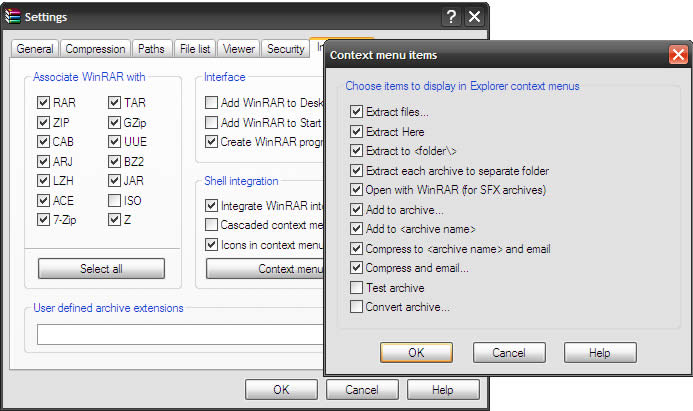Disable the BZ2 association
Viewport: 693px width, 411px height.
[x=114, y=161]
